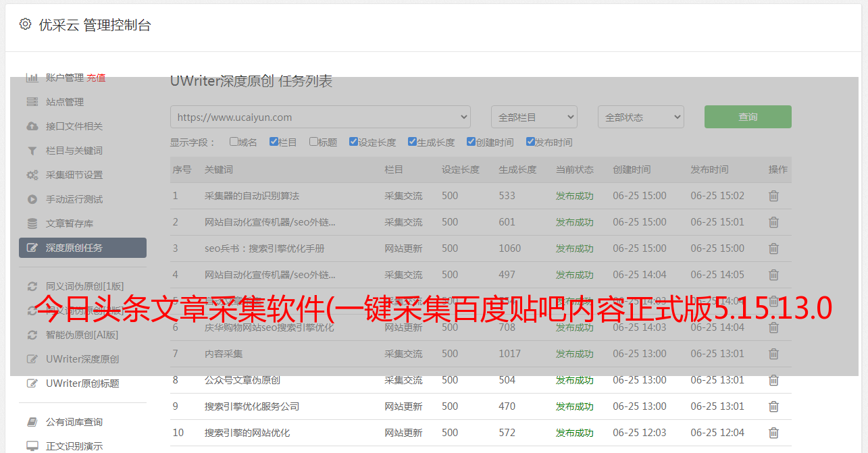Click keyword seo兵书：搜索引擎优化手册

coord(265,248)
